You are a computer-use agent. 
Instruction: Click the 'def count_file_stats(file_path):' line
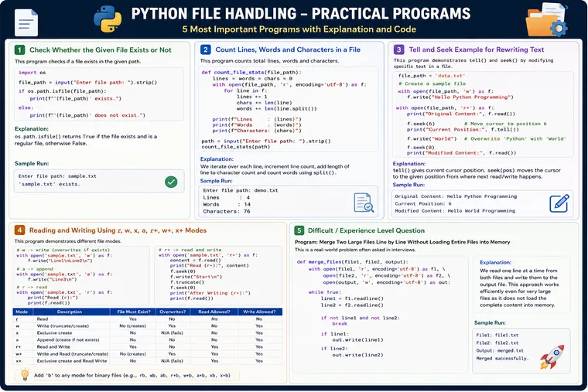click(x=251, y=73)
